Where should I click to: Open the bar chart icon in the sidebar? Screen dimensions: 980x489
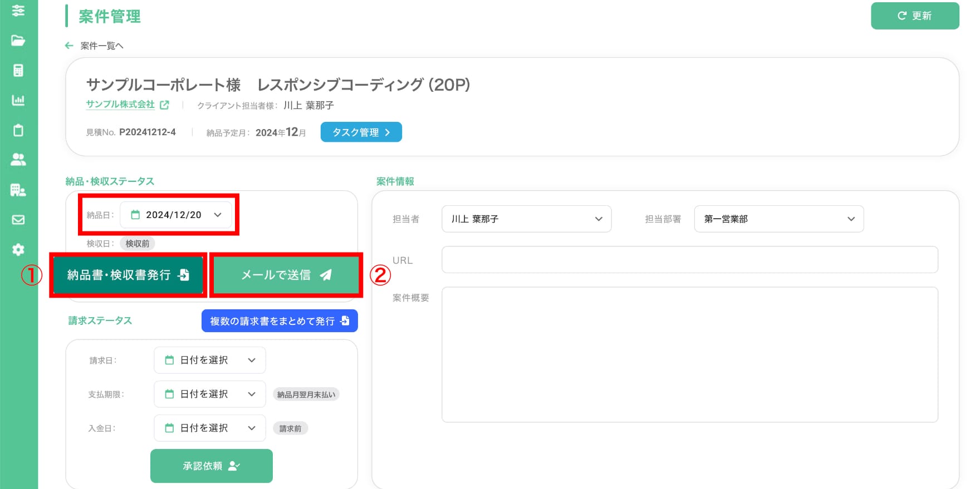coord(18,100)
